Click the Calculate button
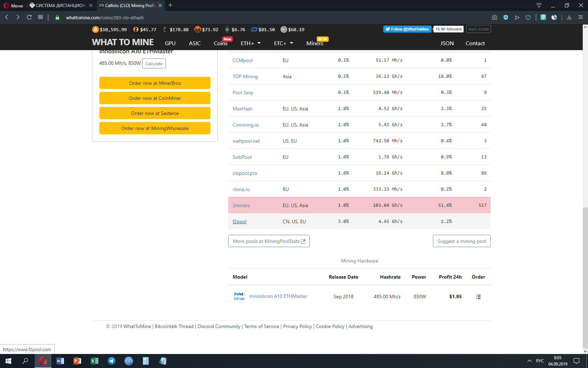The width and height of the screenshot is (588, 368). (x=154, y=63)
